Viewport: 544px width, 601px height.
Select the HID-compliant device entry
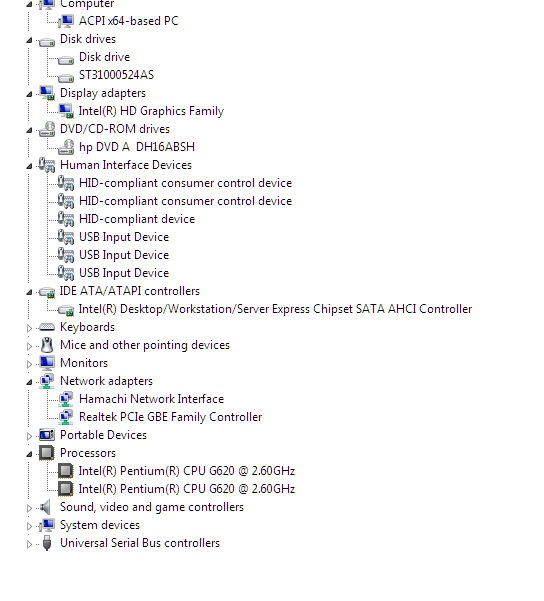pyautogui.click(x=137, y=219)
